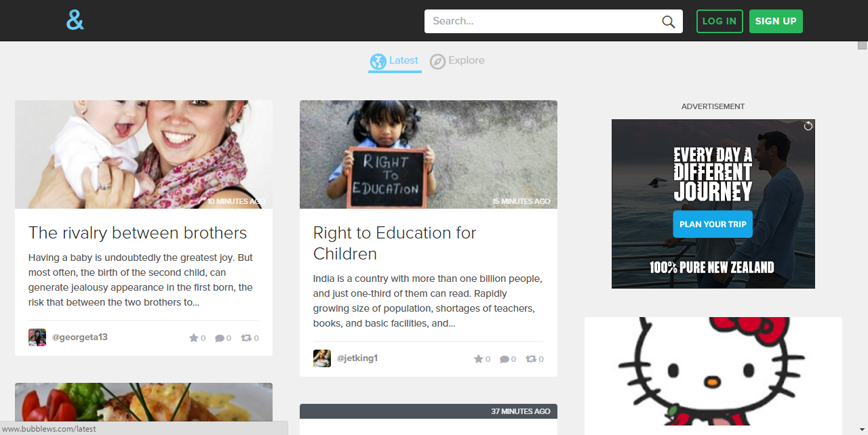This screenshot has width=868, height=435.
Task: Open comments on georgeta13's post
Action: [x=219, y=338]
